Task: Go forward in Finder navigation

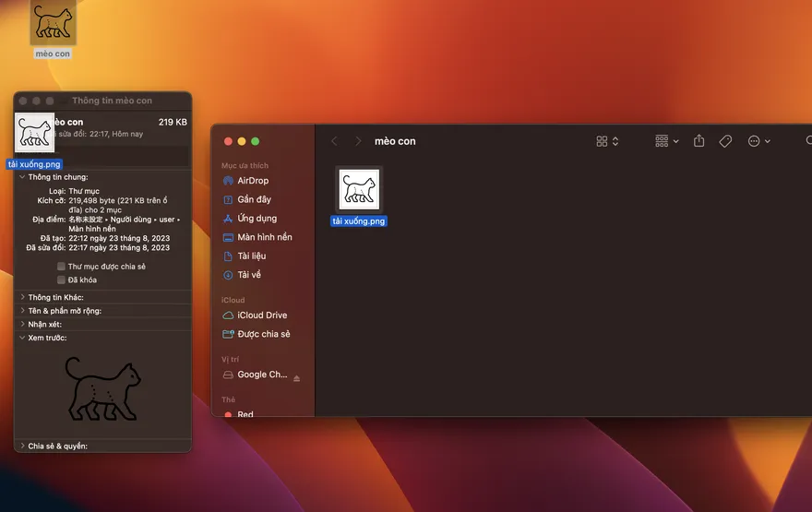Action: click(x=358, y=141)
